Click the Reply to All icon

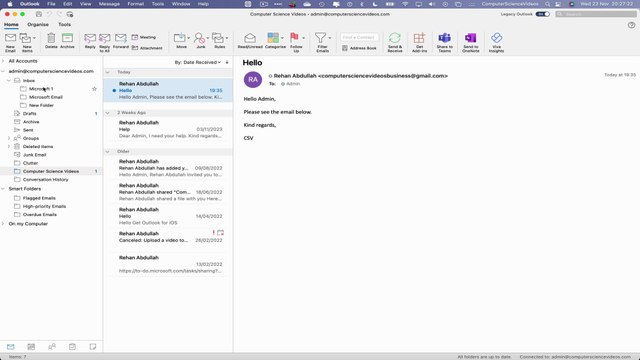click(x=104, y=42)
